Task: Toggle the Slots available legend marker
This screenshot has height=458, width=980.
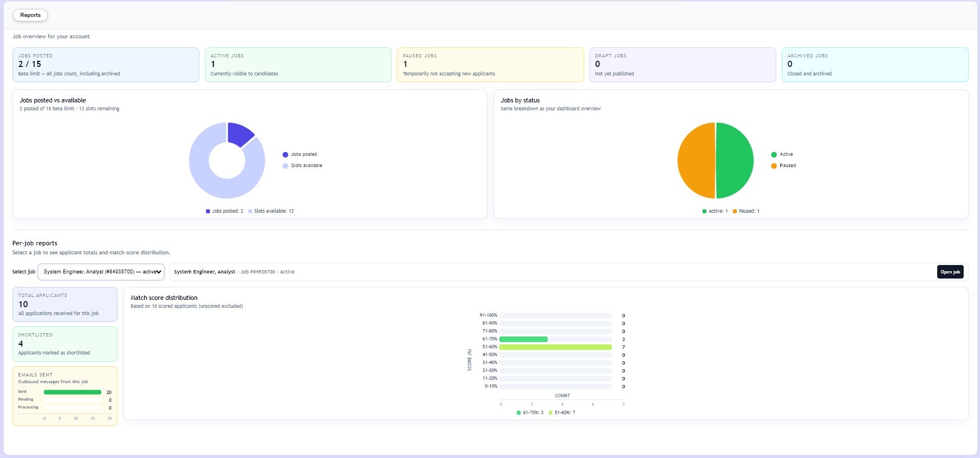Action: [x=285, y=166]
